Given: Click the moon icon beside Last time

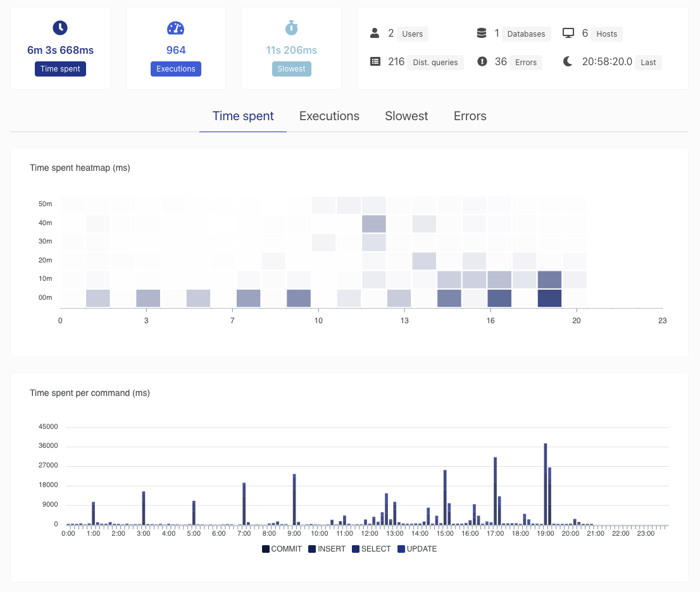Looking at the screenshot, I should pos(568,61).
